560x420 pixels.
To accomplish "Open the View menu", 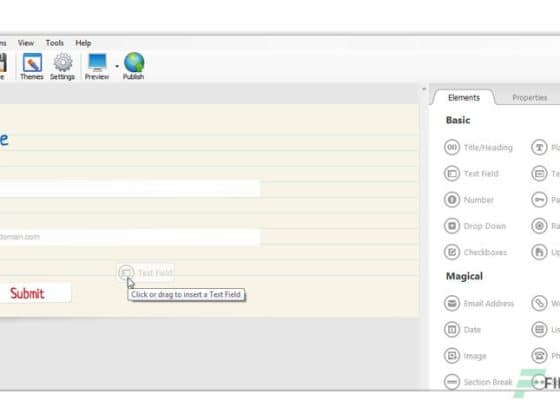I will click(x=26, y=43).
